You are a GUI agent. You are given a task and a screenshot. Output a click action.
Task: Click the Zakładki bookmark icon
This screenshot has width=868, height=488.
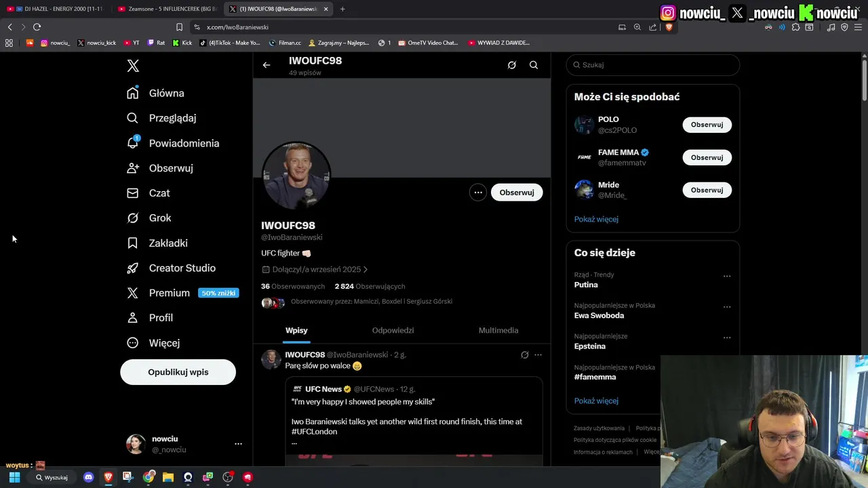pos(133,243)
